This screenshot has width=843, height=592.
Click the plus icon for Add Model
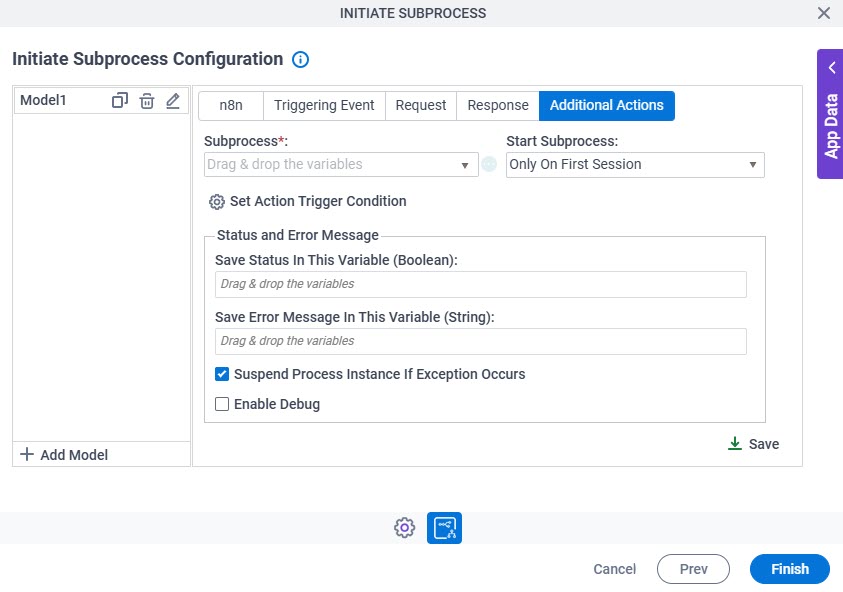click(27, 454)
